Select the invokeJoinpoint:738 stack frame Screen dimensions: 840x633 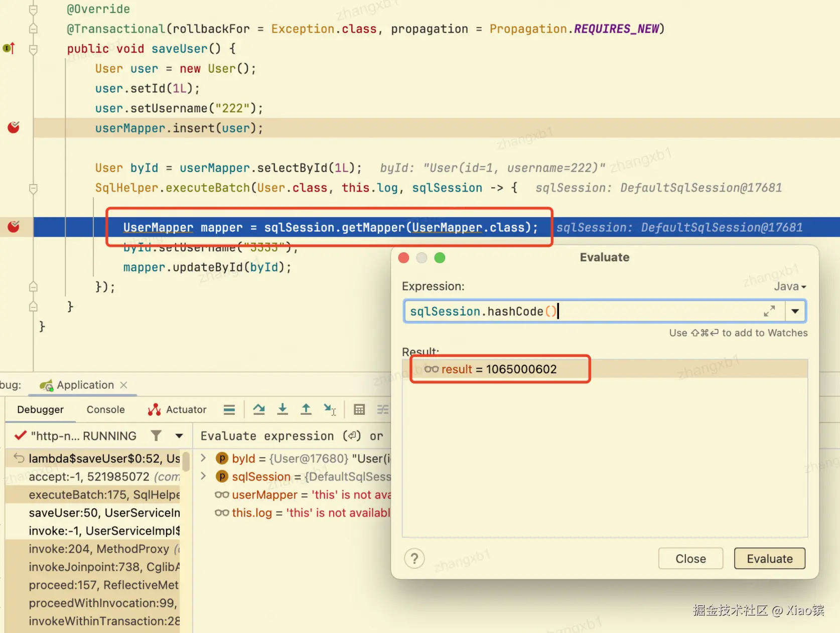click(93, 567)
